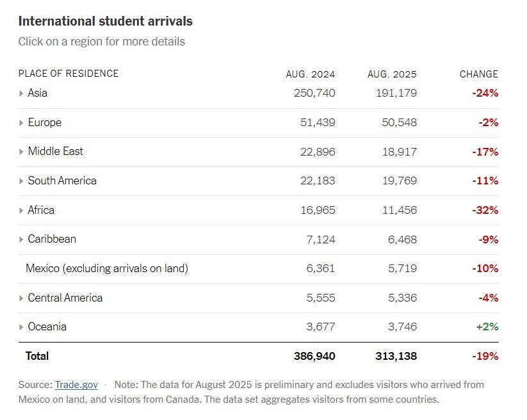Select the South America label

point(62,181)
